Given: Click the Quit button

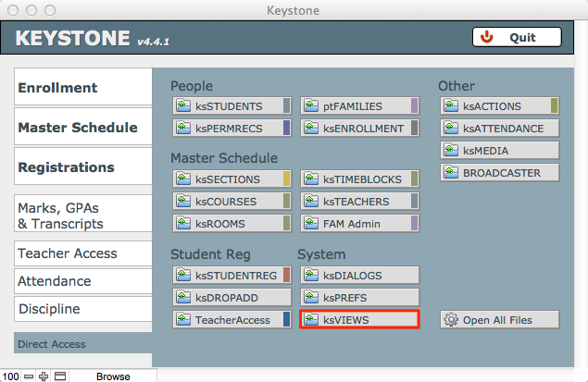Looking at the screenshot, I should [517, 38].
